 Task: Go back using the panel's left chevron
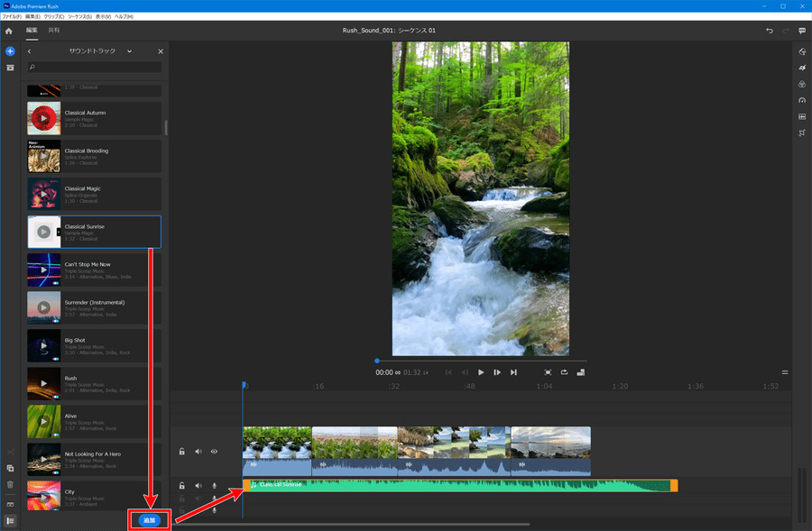tap(30, 51)
